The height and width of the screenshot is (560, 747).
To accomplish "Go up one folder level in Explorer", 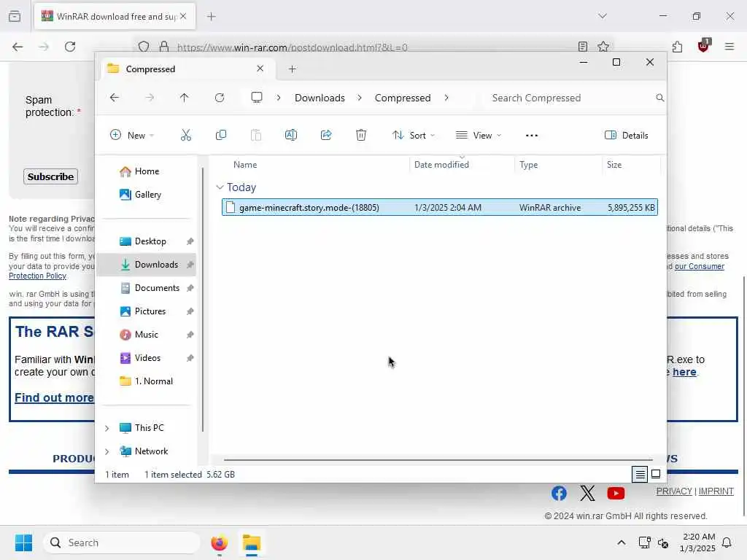I will (185, 98).
